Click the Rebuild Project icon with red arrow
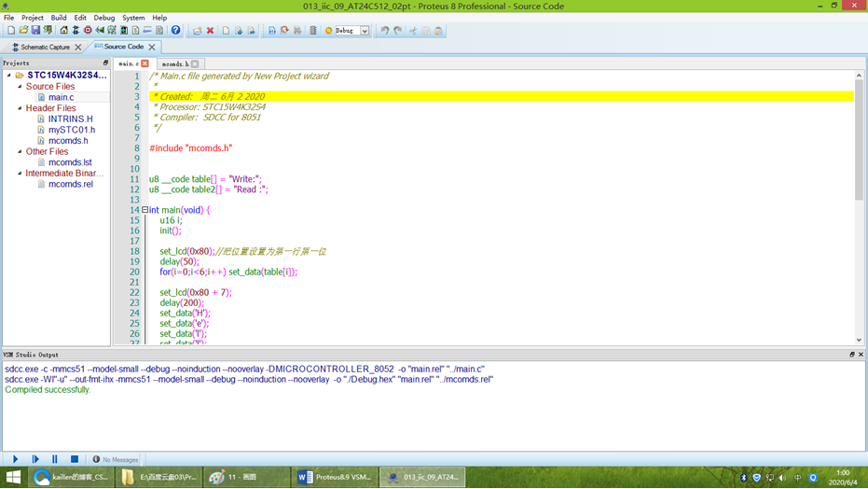Viewport: 868px width, 489px height. coord(284,31)
